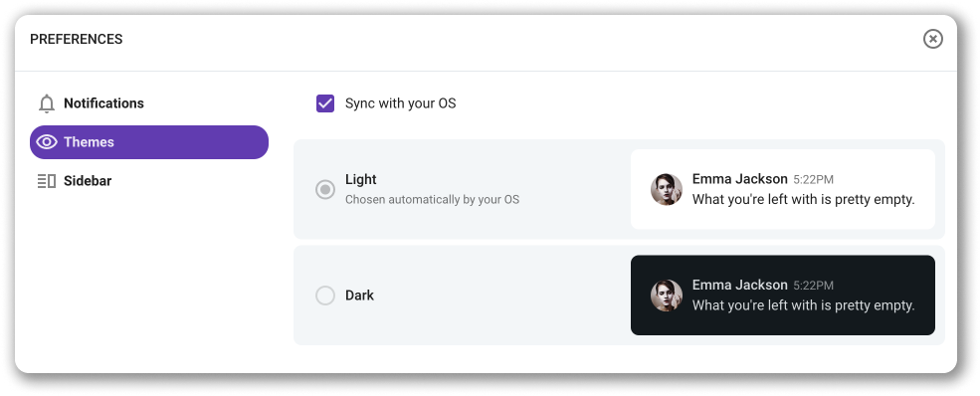Click the Dark theme label text
The height and width of the screenshot is (396, 980).
click(359, 295)
